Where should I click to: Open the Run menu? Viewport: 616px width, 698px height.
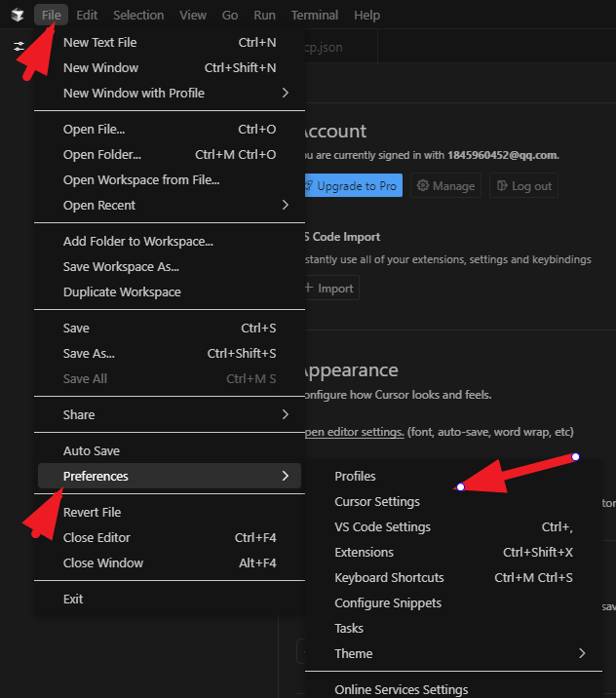coord(264,16)
